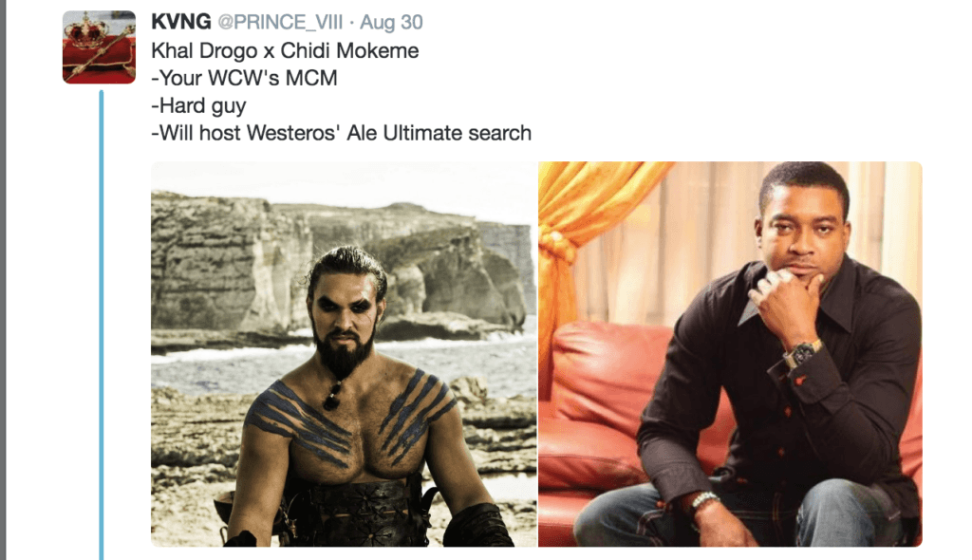The height and width of the screenshot is (560, 972).
Task: Click the "Khal Drogo x Chidi Mokeme" text
Action: 285,50
